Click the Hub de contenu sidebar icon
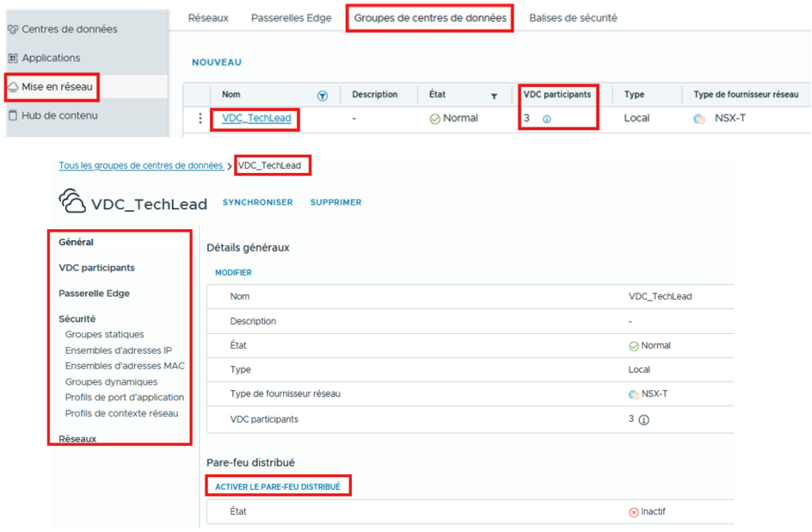This screenshot has width=812, height=532. pyautogui.click(x=12, y=116)
